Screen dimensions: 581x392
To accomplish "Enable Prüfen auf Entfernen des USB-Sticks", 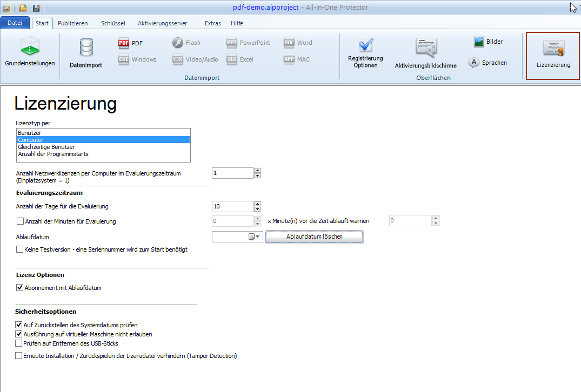I will coord(19,343).
